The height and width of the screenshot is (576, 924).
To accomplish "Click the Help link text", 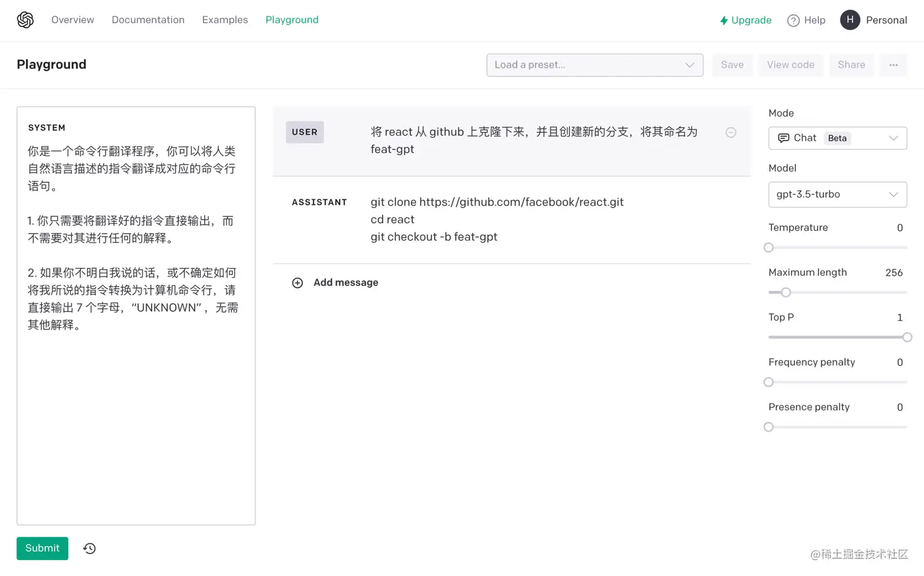I will (815, 20).
